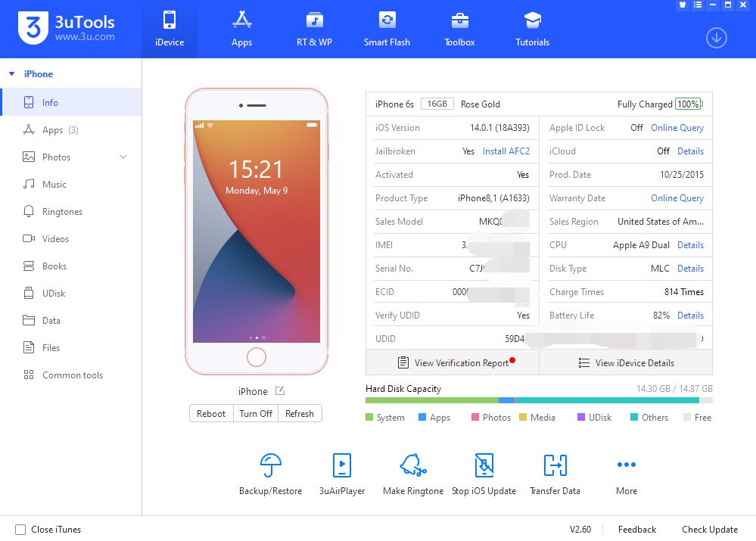Click the Turn Off button

(256, 413)
